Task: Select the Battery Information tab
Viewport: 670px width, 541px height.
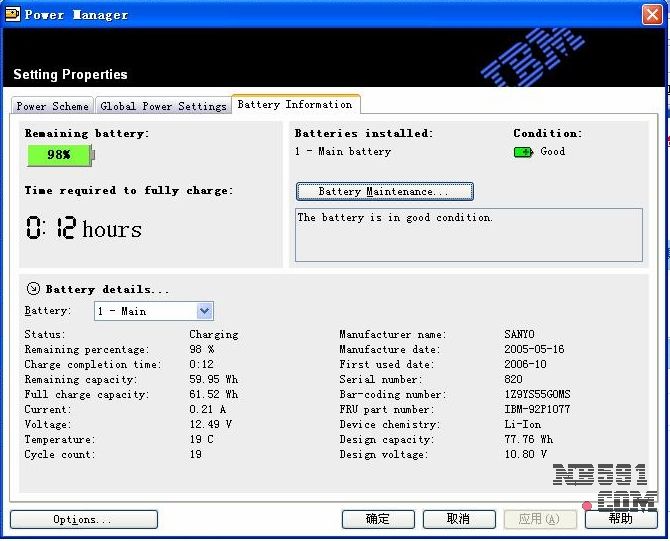Action: [295, 104]
